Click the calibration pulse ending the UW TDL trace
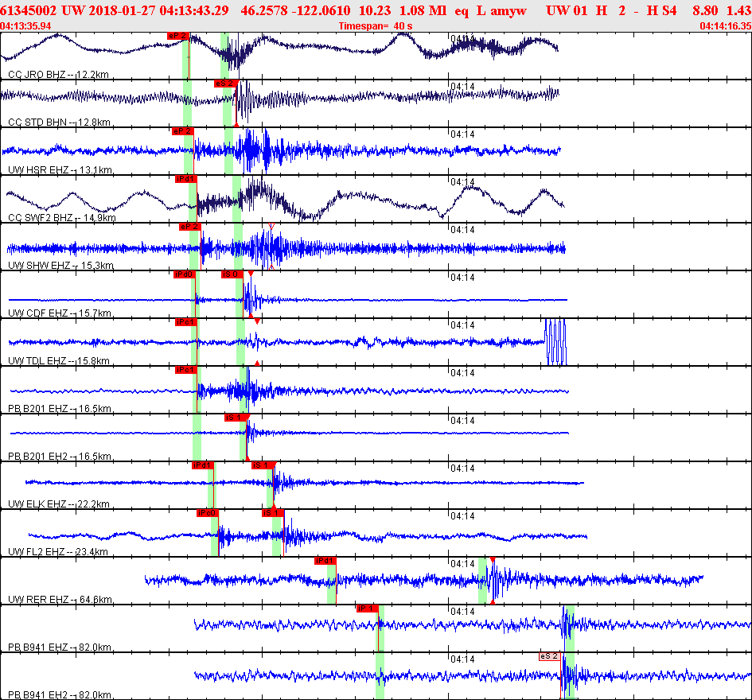752x700 pixels. point(555,342)
